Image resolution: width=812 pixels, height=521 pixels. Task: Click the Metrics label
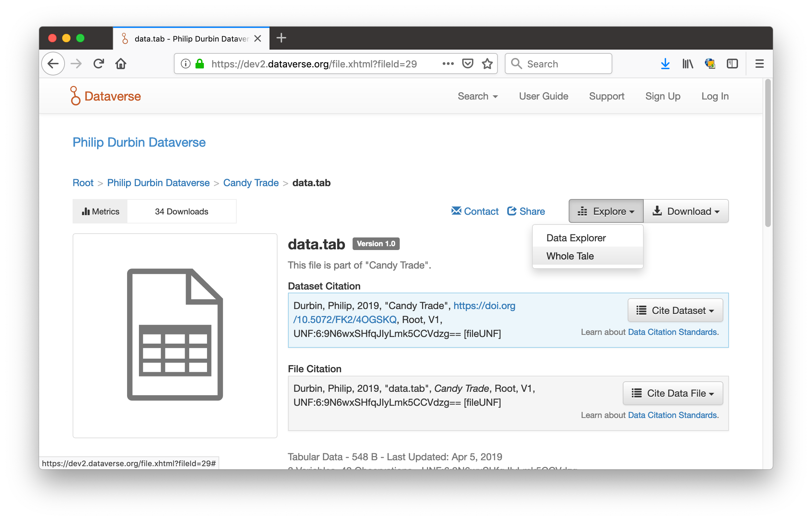pyautogui.click(x=100, y=211)
